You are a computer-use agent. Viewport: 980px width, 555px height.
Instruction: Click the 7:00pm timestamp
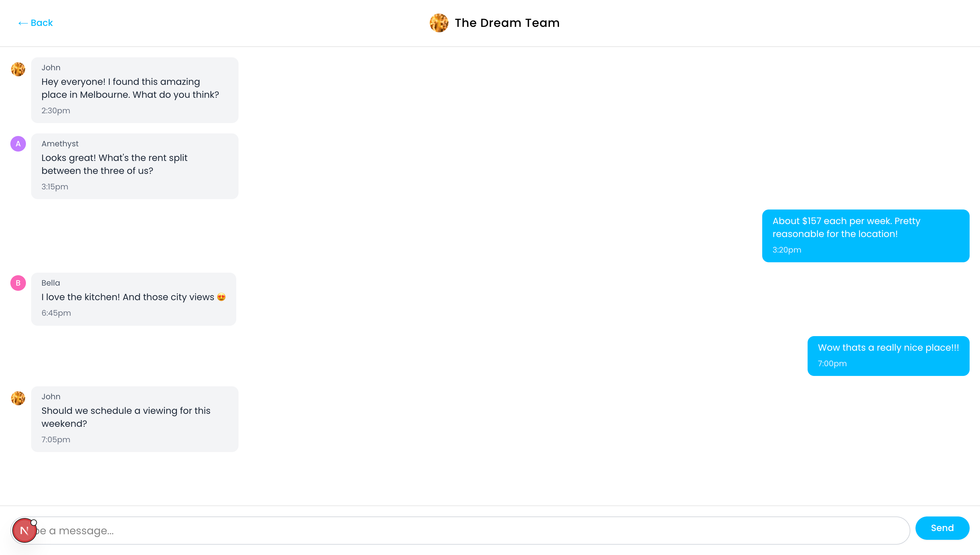click(832, 364)
